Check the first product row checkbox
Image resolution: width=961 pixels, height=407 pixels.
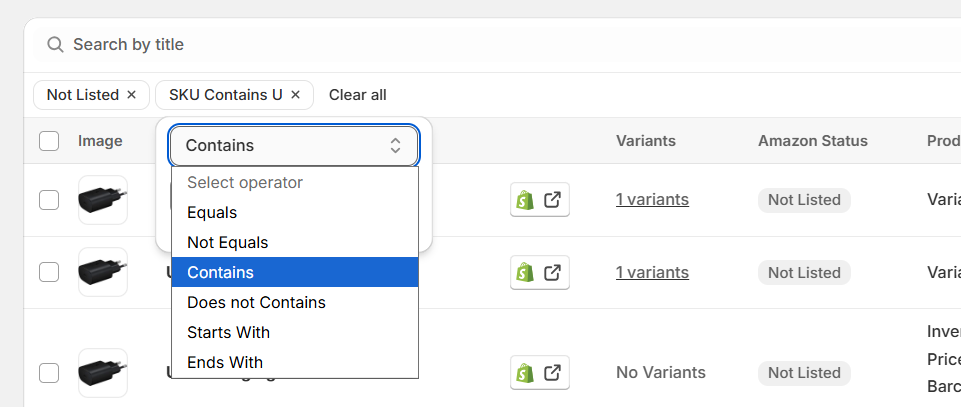coord(49,200)
